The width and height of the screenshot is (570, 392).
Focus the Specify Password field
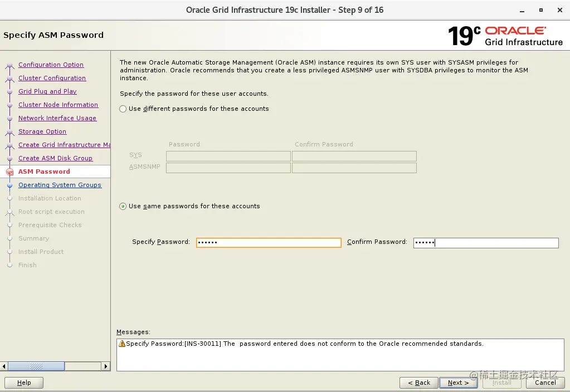click(269, 243)
